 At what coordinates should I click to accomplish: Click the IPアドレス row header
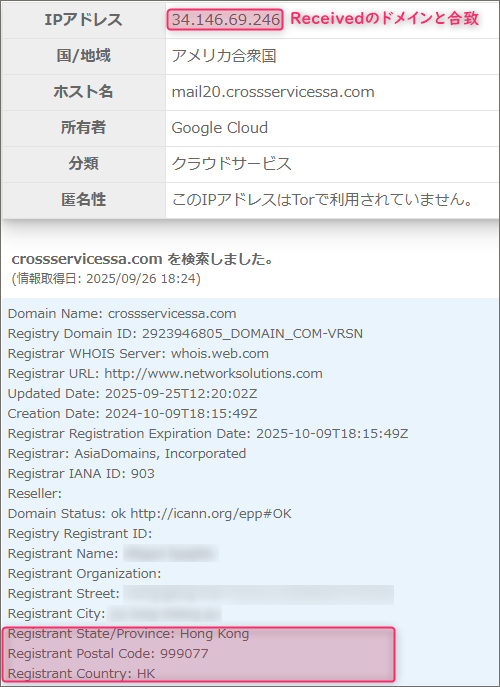point(83,20)
